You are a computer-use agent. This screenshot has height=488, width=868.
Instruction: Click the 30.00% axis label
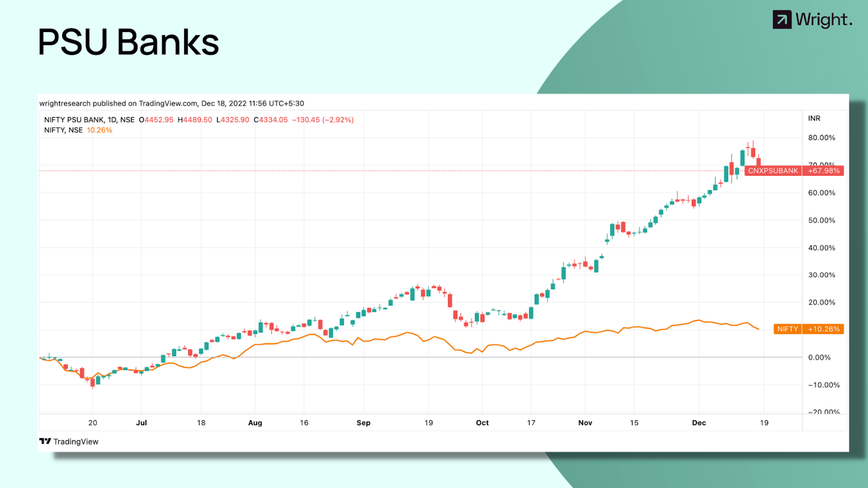[822, 275]
